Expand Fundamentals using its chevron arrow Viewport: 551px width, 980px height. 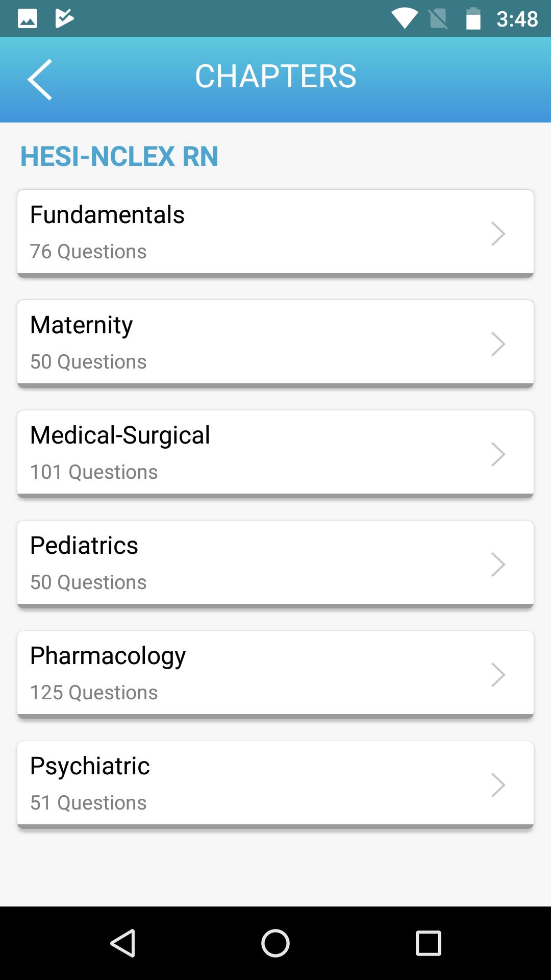tap(498, 234)
